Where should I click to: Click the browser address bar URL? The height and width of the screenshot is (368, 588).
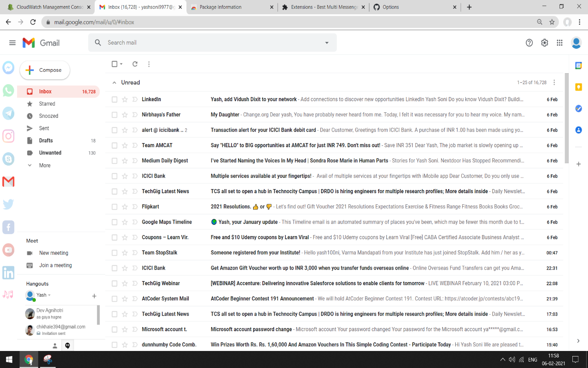(94, 22)
